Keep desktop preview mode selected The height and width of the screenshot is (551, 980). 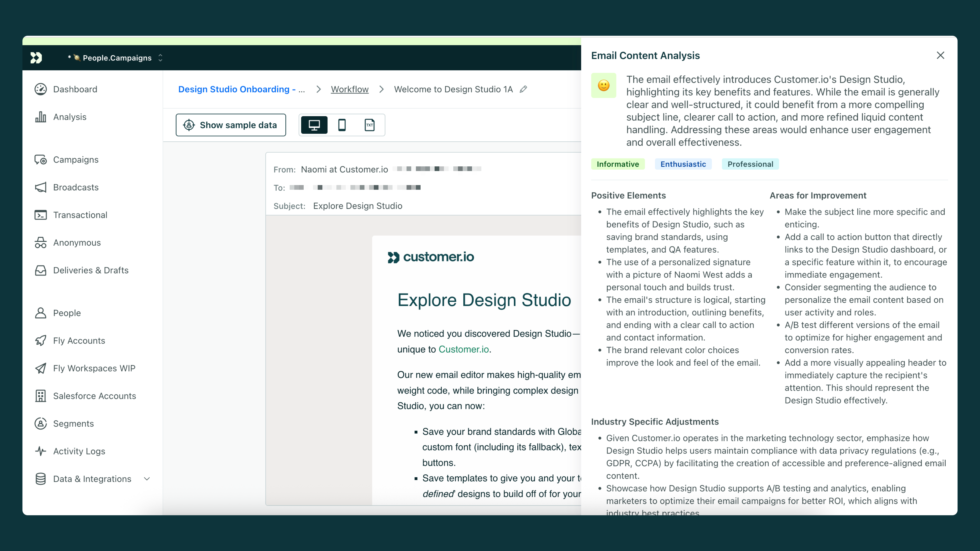click(313, 125)
